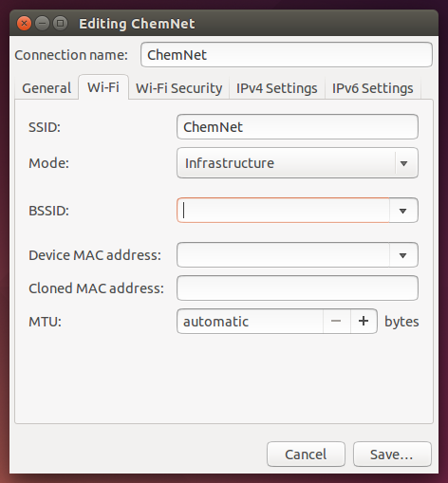Select the IPv6 Settings tab
Viewport: 448px width, 483px height.
(x=373, y=88)
